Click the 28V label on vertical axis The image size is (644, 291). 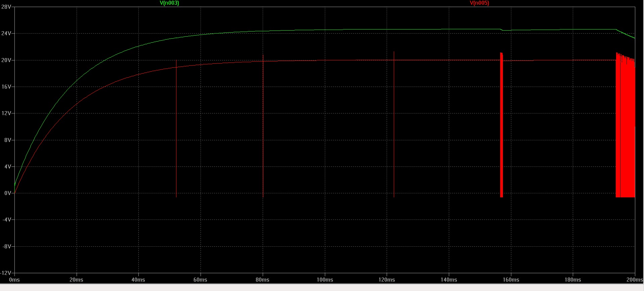6,7
